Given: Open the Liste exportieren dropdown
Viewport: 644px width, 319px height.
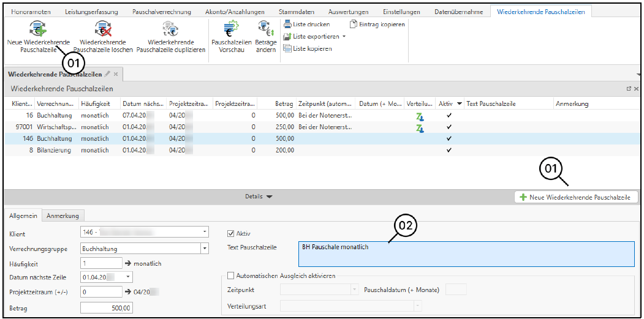Looking at the screenshot, I should [344, 37].
